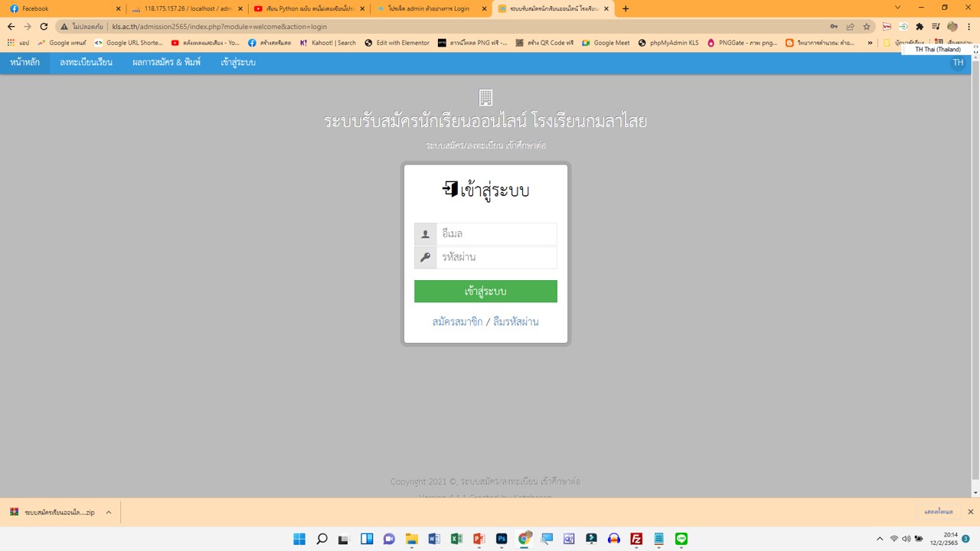Open PowerPoint from the taskbar
Viewport: 980px width, 551px height.
(479, 539)
